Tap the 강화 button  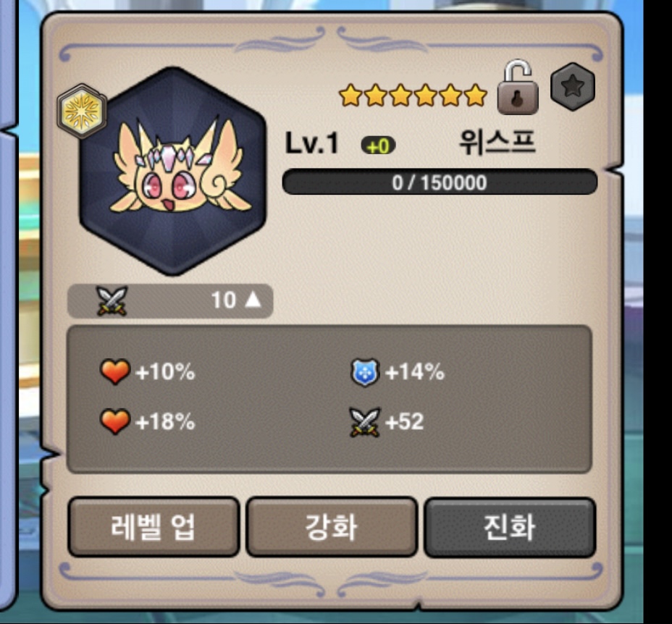point(332,527)
